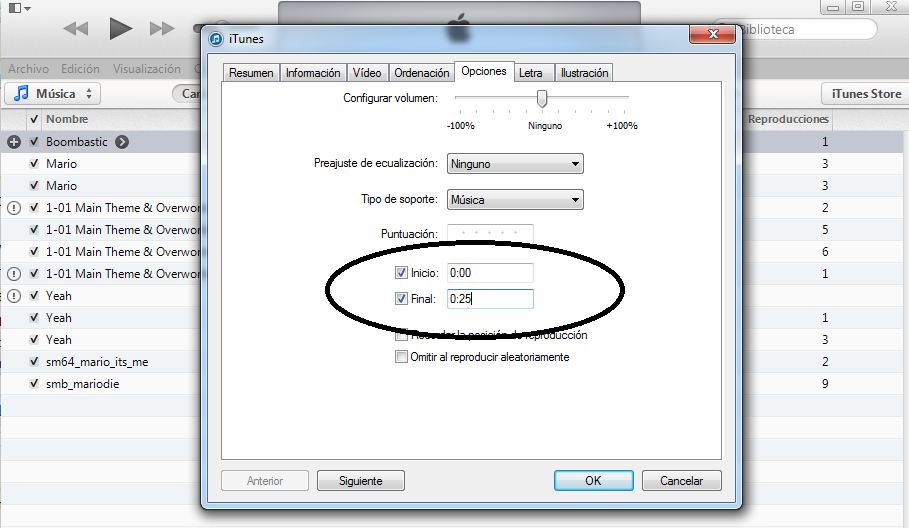Enable Omitir al reproducir aleatoriamente

401,356
